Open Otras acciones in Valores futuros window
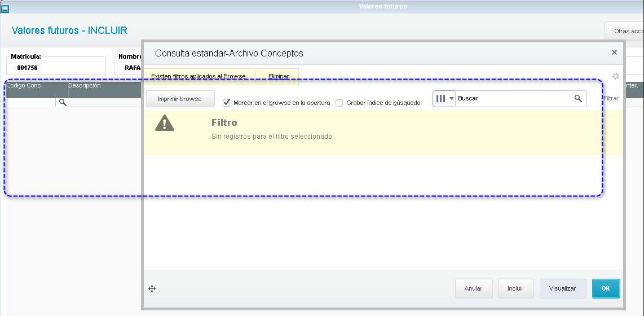 [x=624, y=31]
